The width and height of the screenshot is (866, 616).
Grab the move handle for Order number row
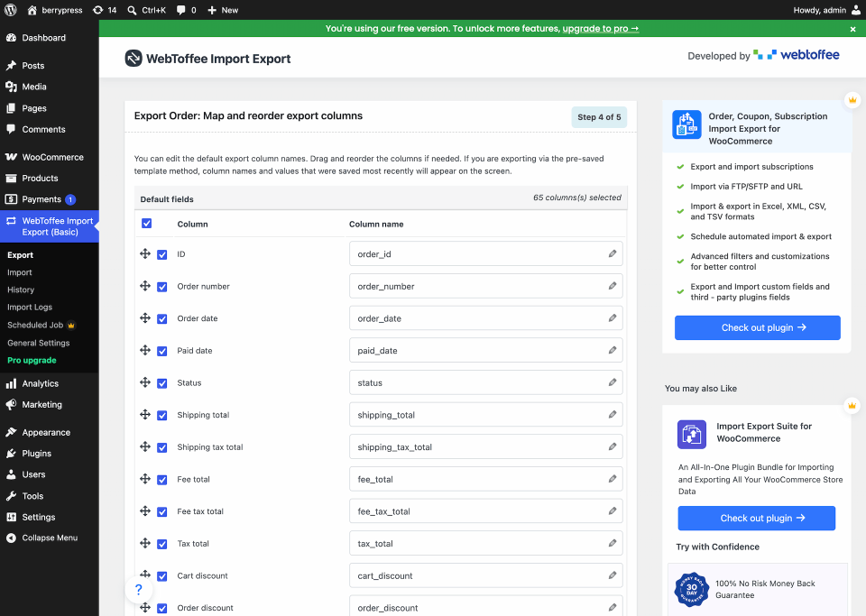tap(145, 285)
